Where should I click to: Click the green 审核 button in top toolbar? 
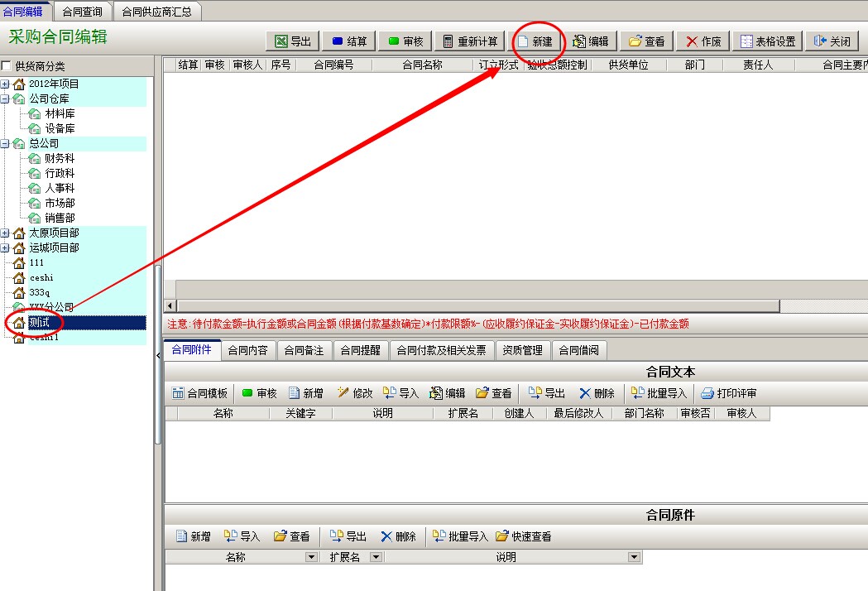(x=405, y=41)
